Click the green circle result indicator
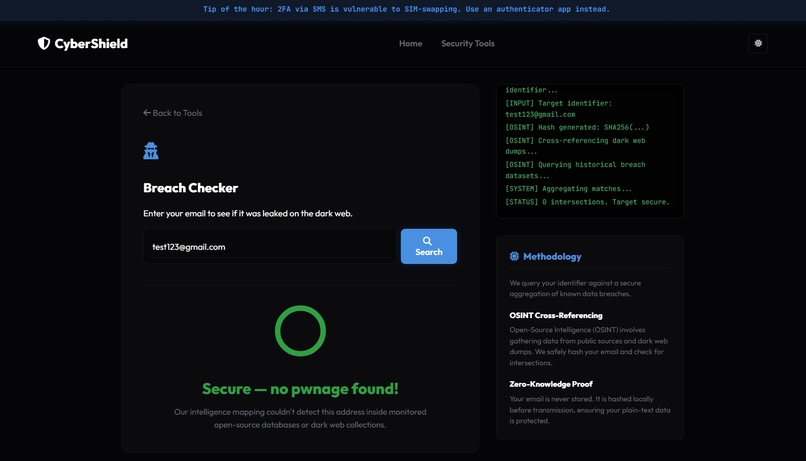Viewport: 806px width, 461px height. click(x=300, y=331)
